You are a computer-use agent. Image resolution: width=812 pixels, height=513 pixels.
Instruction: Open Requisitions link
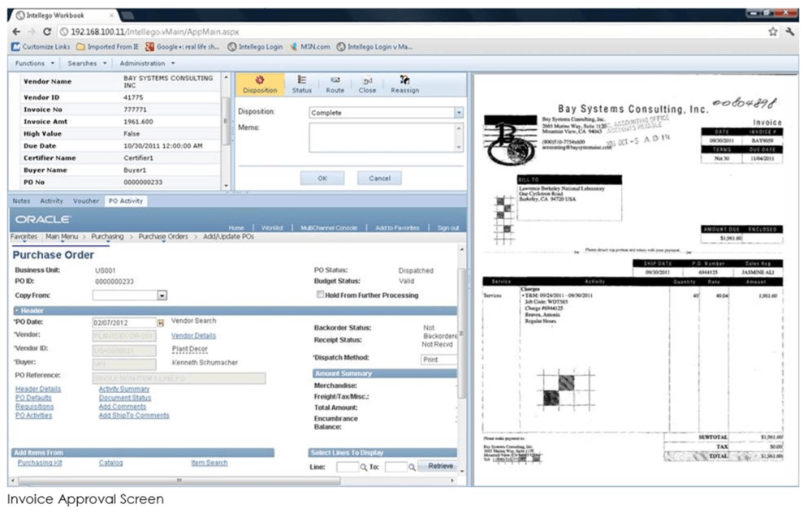point(34,407)
